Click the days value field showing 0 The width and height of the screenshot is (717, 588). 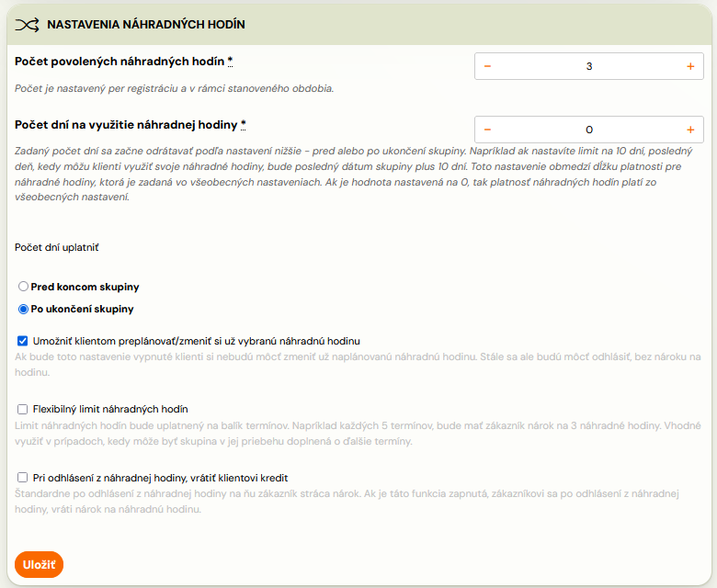(589, 130)
